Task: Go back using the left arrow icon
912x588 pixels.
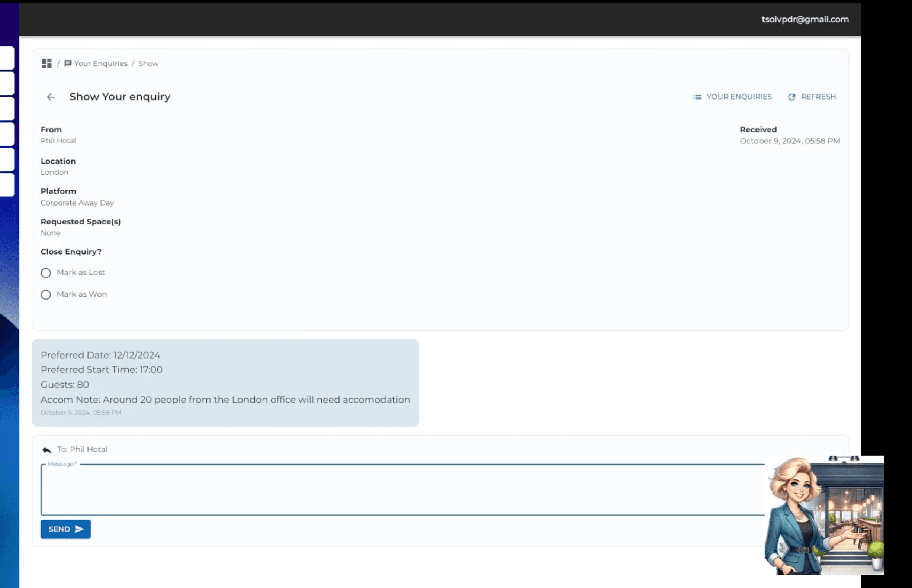Action: pos(51,97)
